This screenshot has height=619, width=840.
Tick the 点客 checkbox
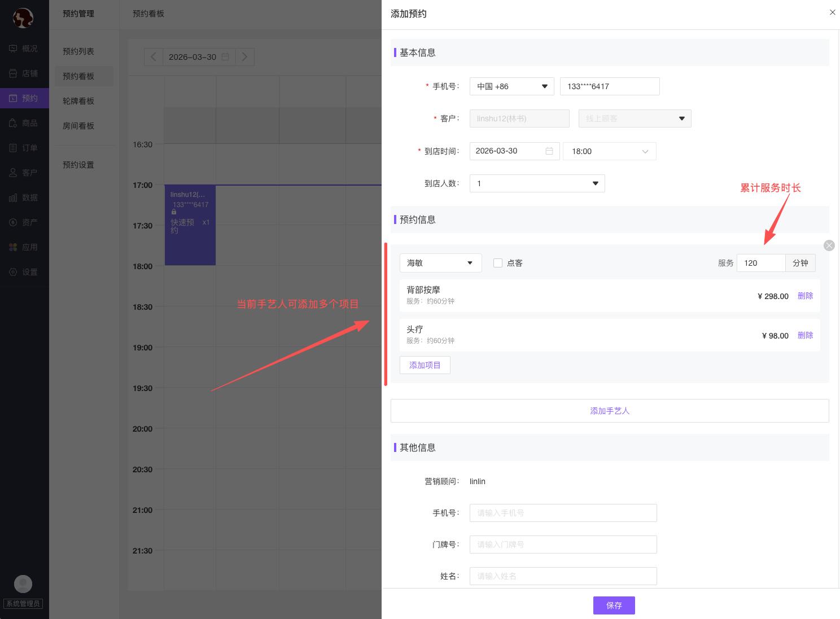coord(498,263)
